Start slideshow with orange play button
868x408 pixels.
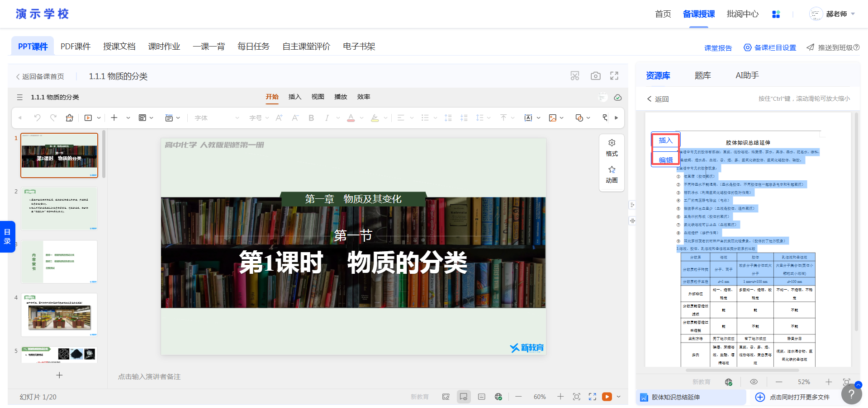click(x=607, y=397)
